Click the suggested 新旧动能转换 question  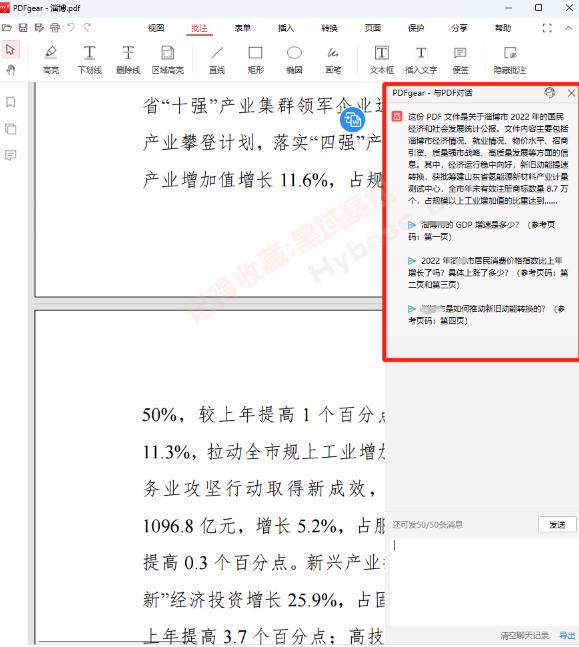[x=487, y=314]
